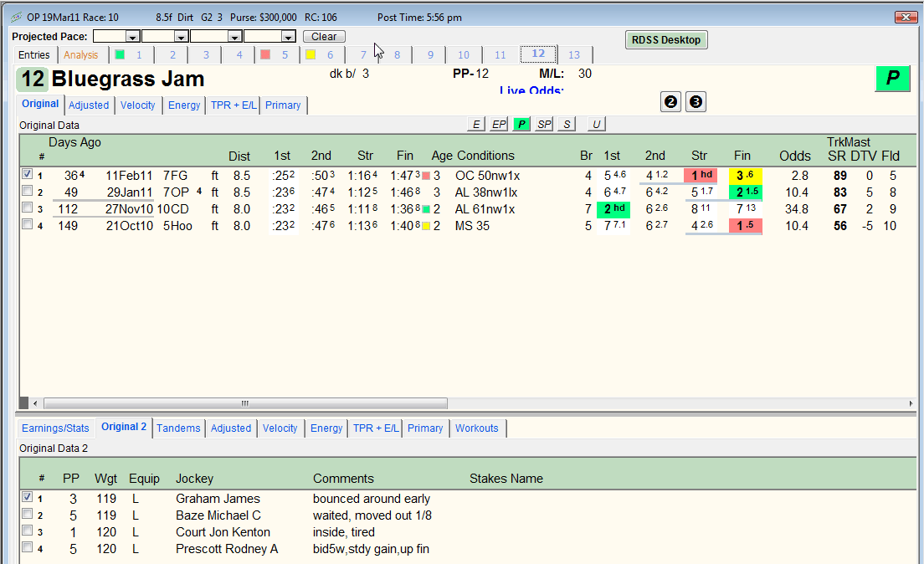The image size is (924, 564).
Task: Check the box for past race row 4
Action: pos(27,224)
